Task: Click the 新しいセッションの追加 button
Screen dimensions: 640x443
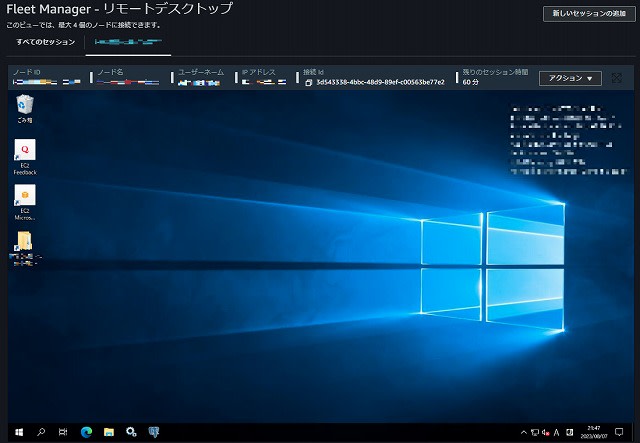Action: [x=589, y=13]
